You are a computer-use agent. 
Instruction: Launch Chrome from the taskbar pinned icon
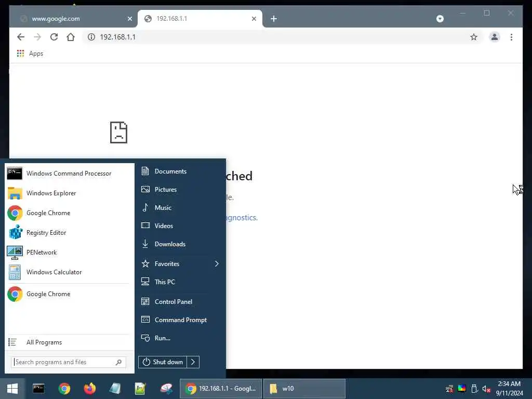[x=64, y=389]
